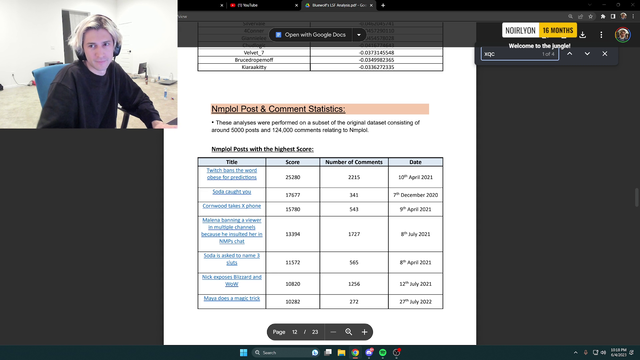
Task: Jump to next find result arrow
Action: click(x=587, y=53)
